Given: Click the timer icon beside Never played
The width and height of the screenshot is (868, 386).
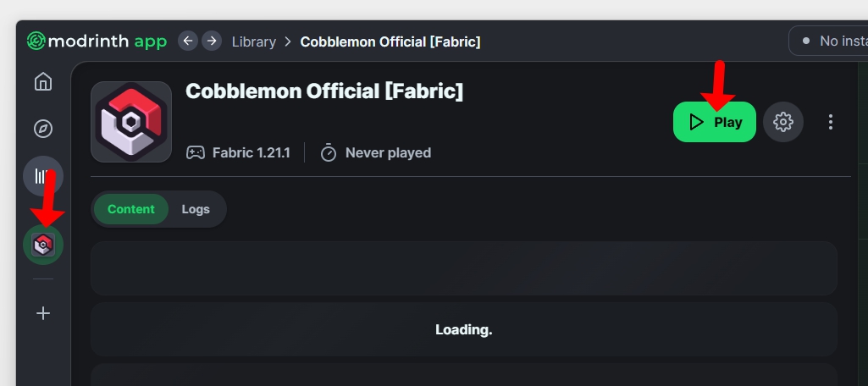Looking at the screenshot, I should [329, 153].
